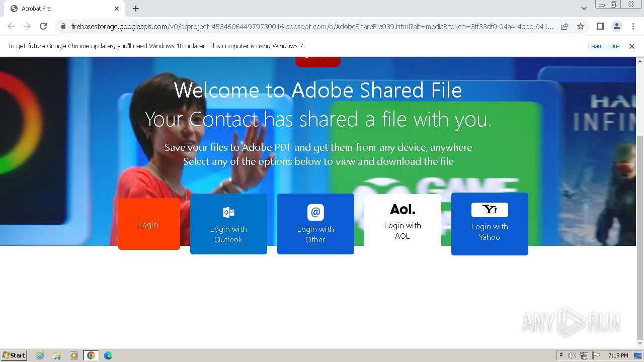Click the address bar lock icon
Image resolution: width=644 pixels, height=362 pixels.
coord(63,26)
